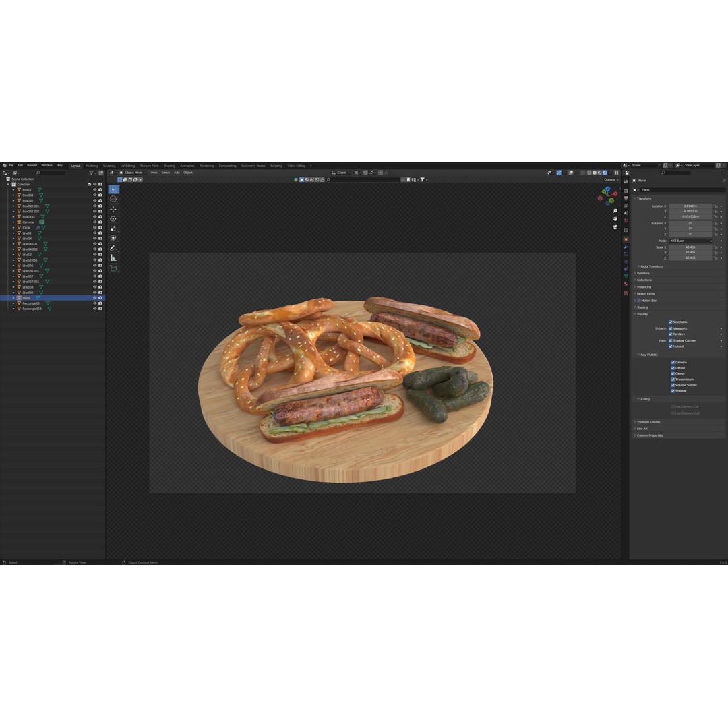Activate the Measure tool
The height and width of the screenshot is (728, 728).
113,257
